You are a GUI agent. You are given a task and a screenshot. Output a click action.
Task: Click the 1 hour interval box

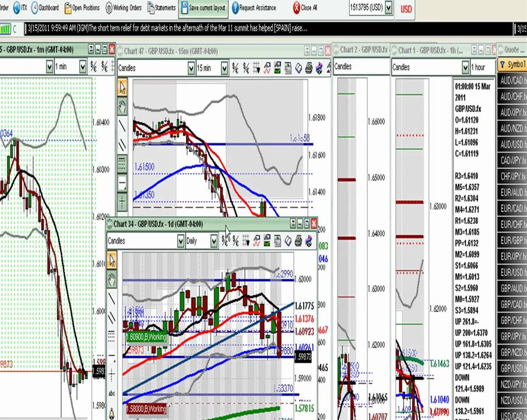pyautogui.click(x=483, y=67)
